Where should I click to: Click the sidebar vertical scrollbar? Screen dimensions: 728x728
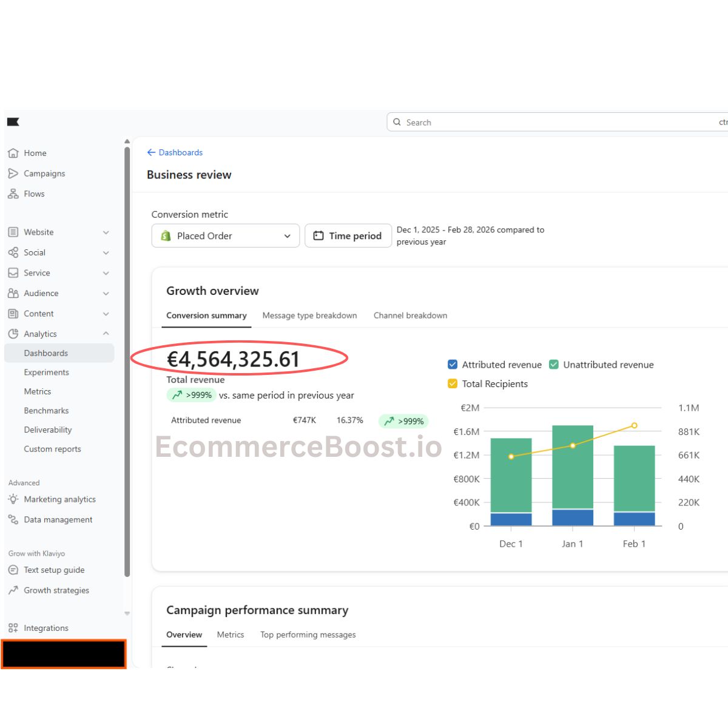[x=127, y=364]
